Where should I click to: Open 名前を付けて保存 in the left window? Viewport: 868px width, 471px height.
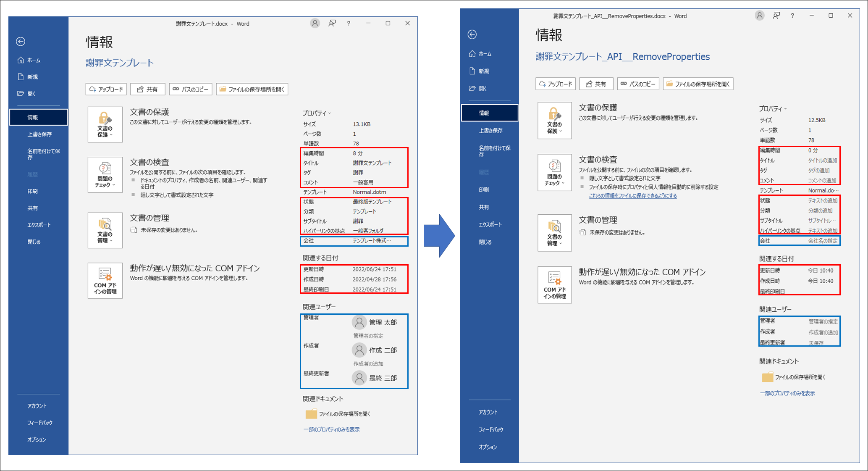pyautogui.click(x=44, y=154)
